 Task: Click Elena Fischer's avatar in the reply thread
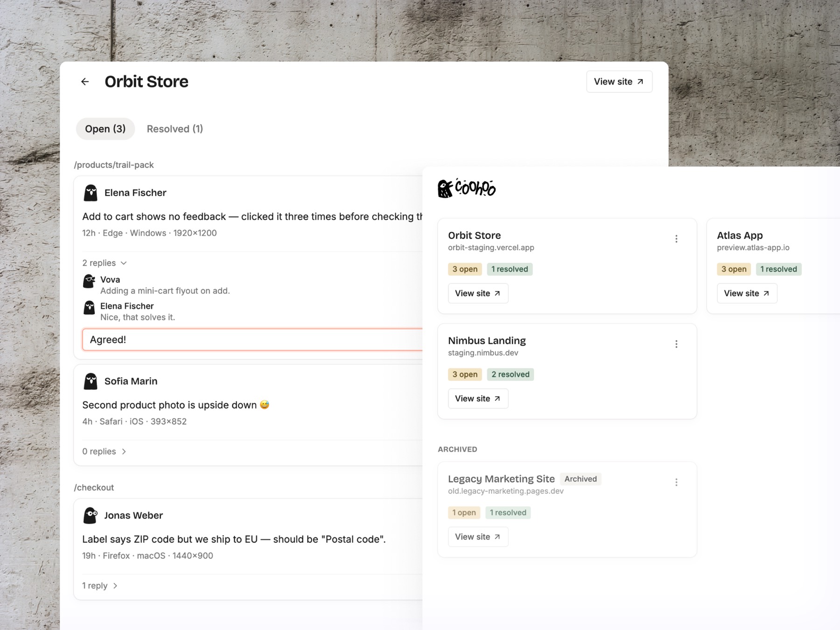point(89,308)
